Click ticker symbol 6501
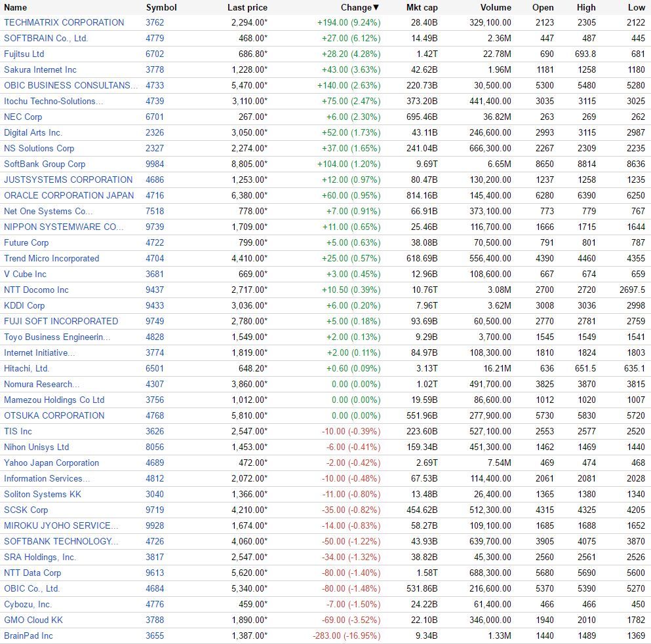This screenshot has width=651, height=644. (155, 369)
